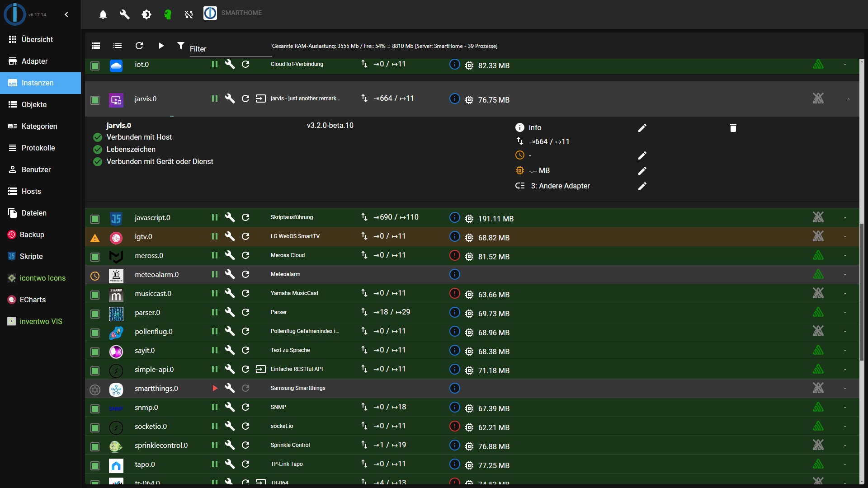Click the green status box of iot.0
The width and height of the screenshot is (868, 488).
click(x=95, y=66)
